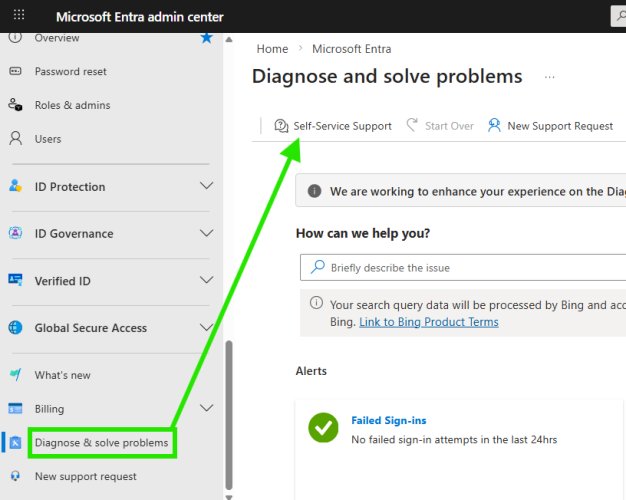Open the app launcher waffle grid icon

click(19, 15)
